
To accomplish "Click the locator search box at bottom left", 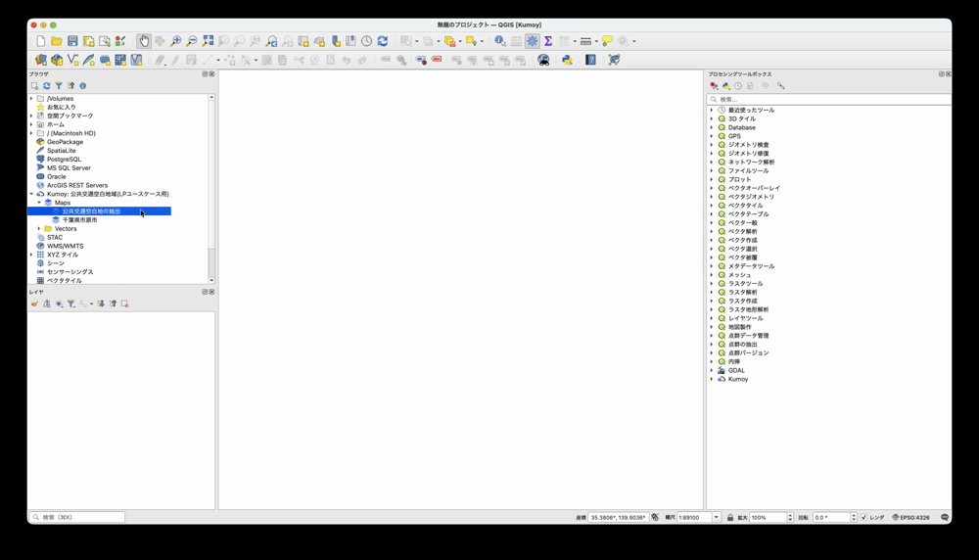I will [76, 518].
